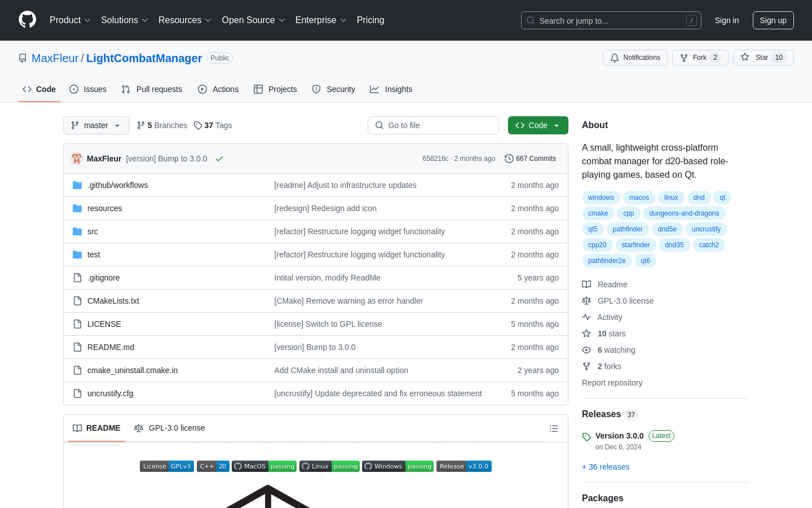
Task: Open the master branch dropdown
Action: click(96, 125)
